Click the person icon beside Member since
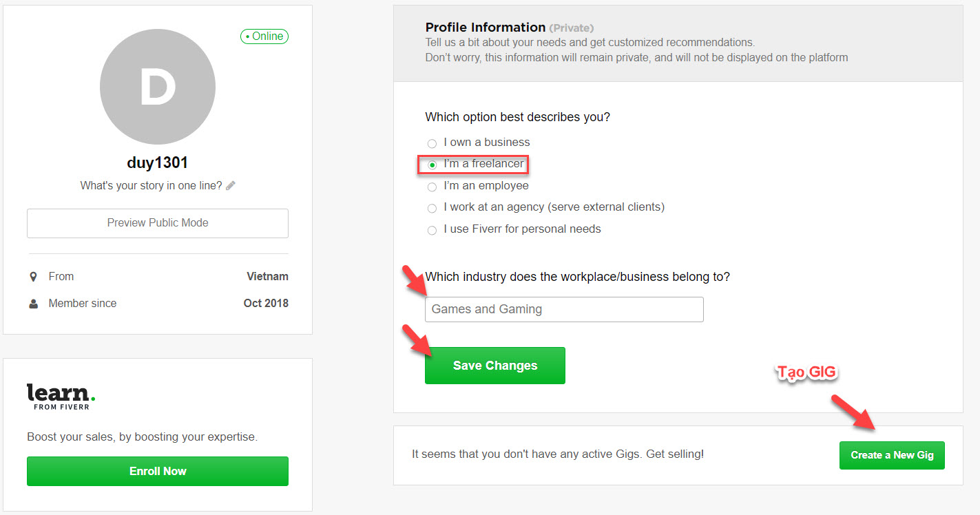Viewport: 980px width, 515px height. (33, 304)
